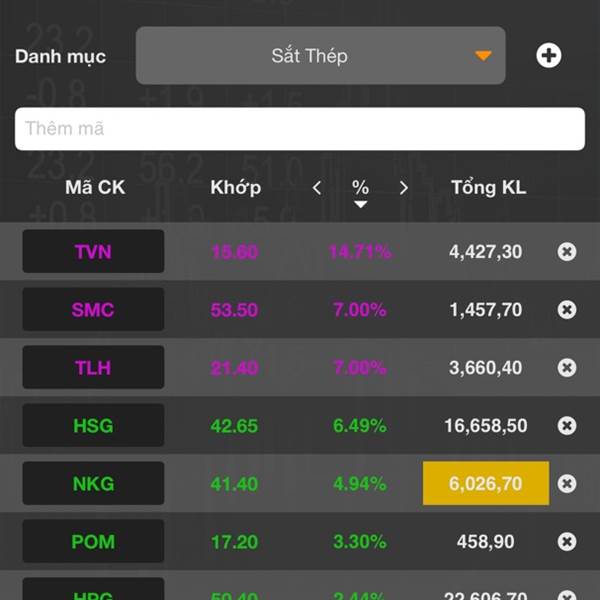Image resolution: width=600 pixels, height=600 pixels.
Task: Open the Sắt Thép category dropdown
Action: 320,56
